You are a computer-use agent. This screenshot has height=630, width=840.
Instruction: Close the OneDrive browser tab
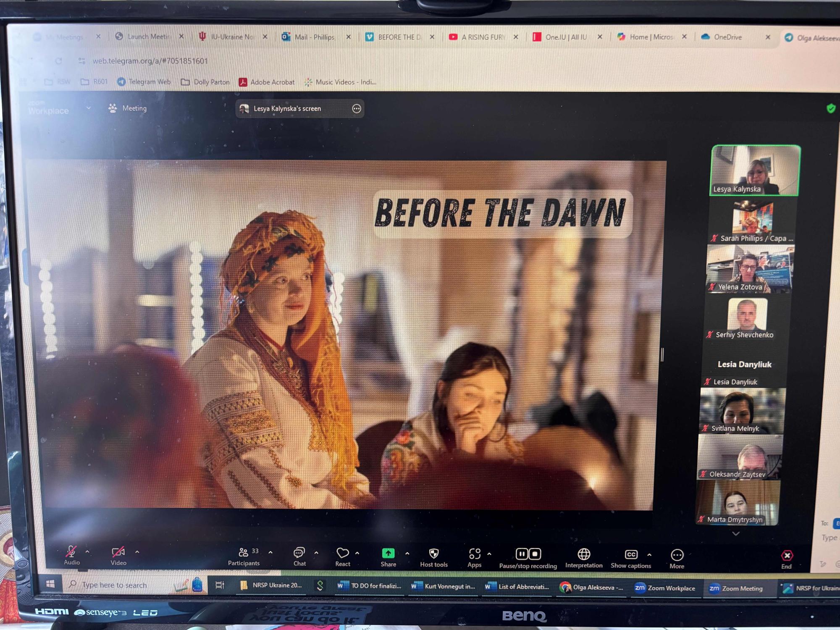(x=768, y=37)
